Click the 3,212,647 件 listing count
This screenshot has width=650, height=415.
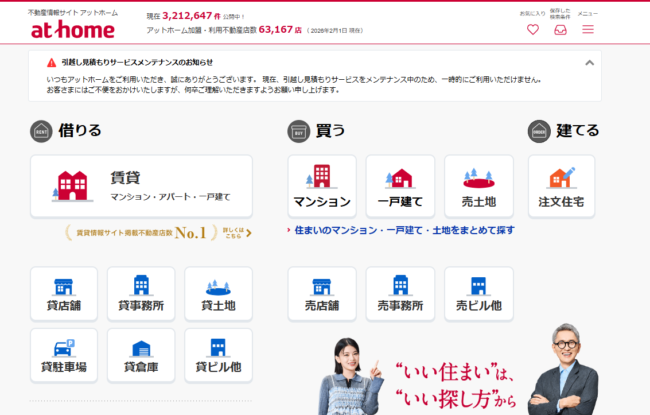coord(191,16)
